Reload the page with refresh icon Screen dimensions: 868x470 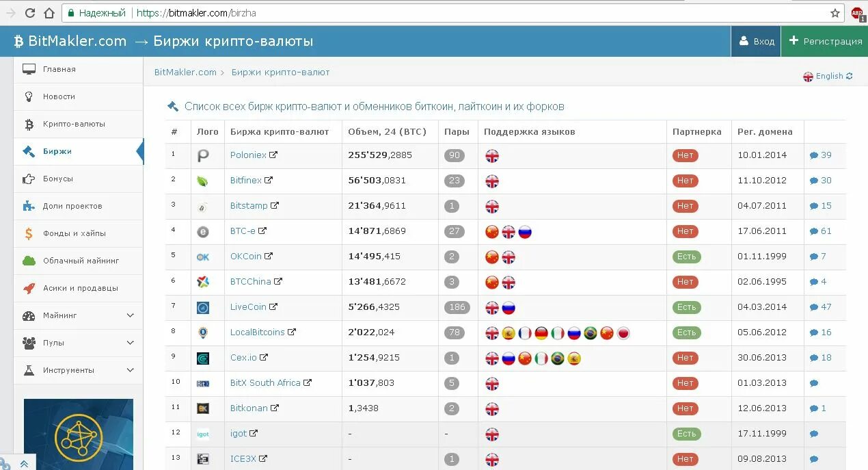coord(30,13)
